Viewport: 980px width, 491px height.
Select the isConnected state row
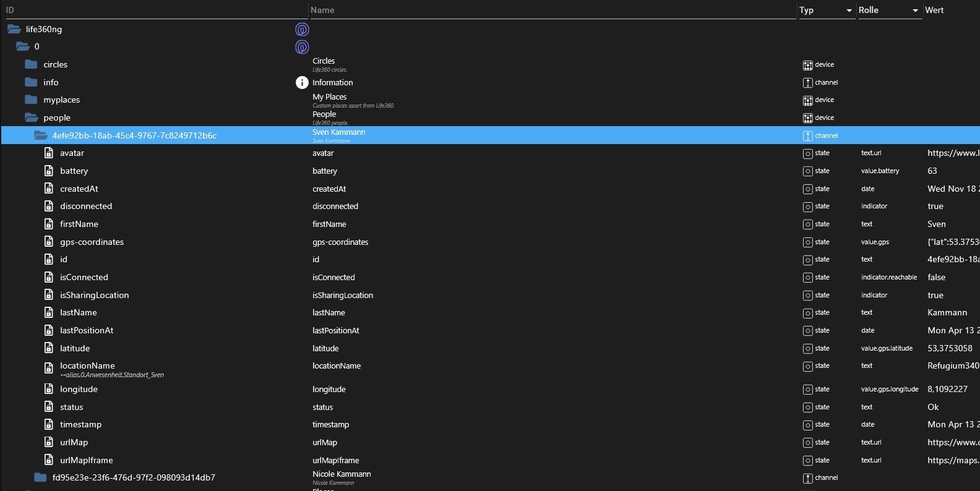coord(84,277)
